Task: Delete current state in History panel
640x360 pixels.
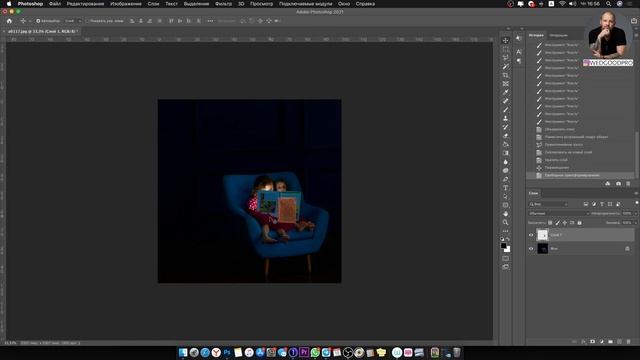Action: tap(628, 184)
